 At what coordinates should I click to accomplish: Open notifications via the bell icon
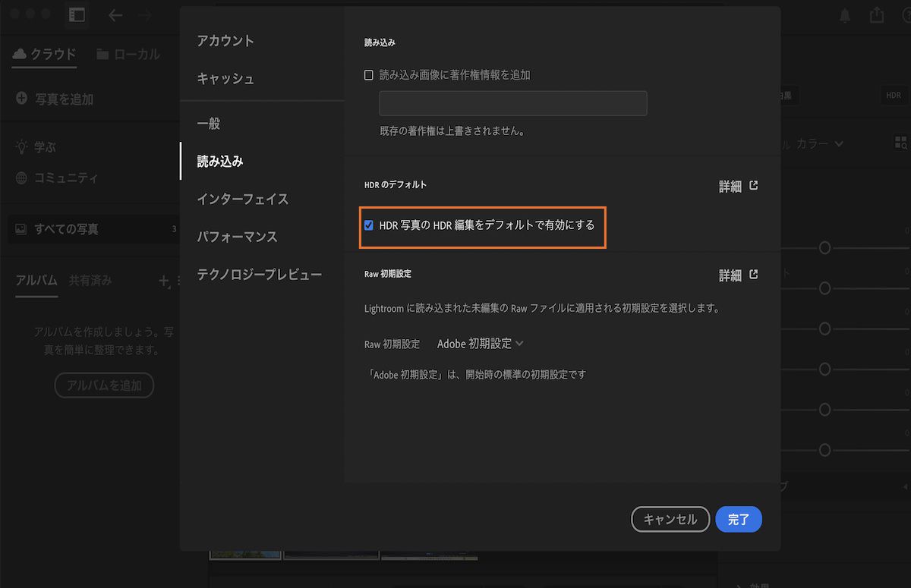click(x=845, y=14)
